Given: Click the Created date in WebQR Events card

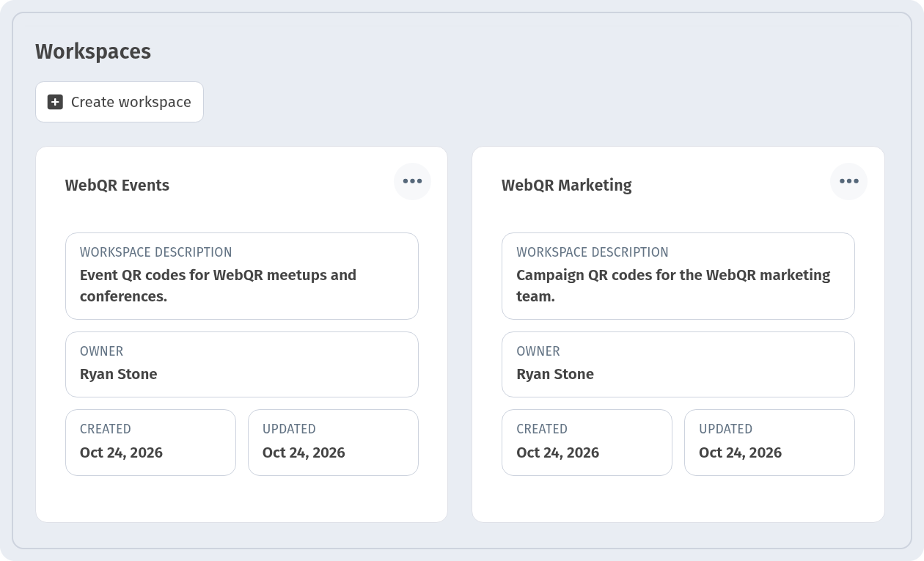Looking at the screenshot, I should tap(121, 452).
